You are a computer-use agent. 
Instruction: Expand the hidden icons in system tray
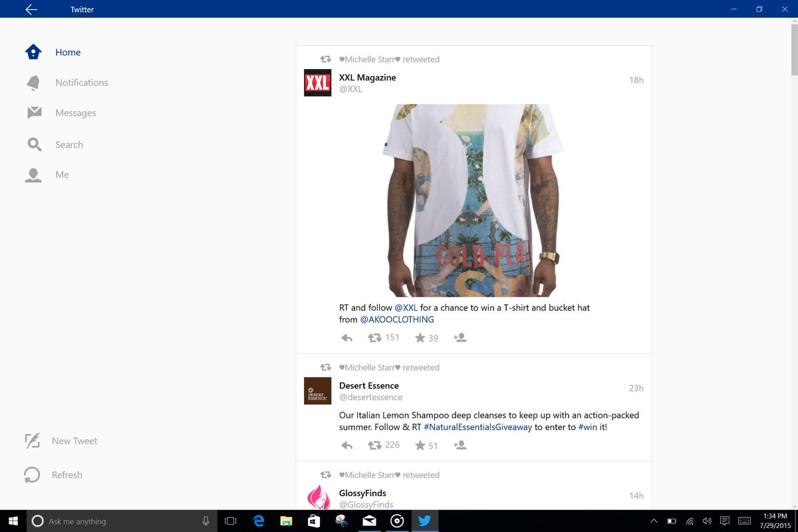(x=654, y=521)
